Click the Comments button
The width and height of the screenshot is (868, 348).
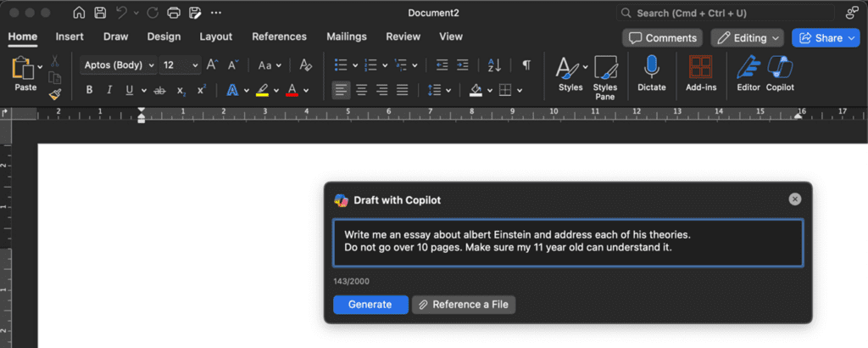pyautogui.click(x=663, y=37)
